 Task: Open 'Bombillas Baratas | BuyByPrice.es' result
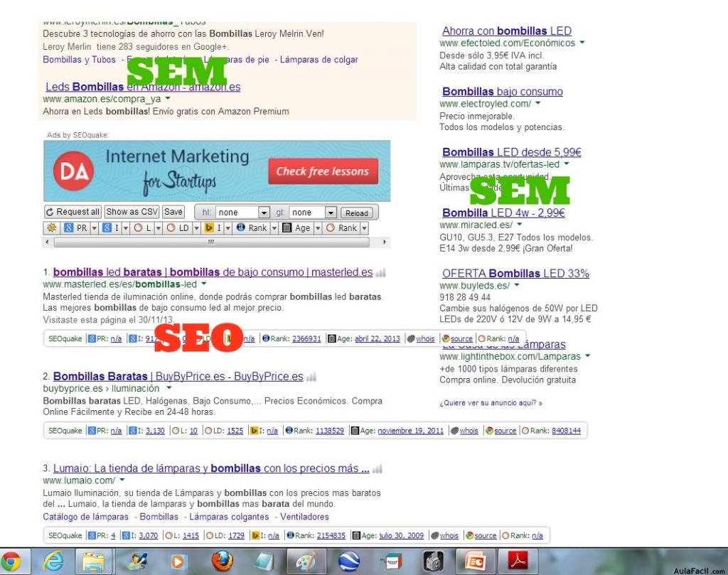[178, 377]
